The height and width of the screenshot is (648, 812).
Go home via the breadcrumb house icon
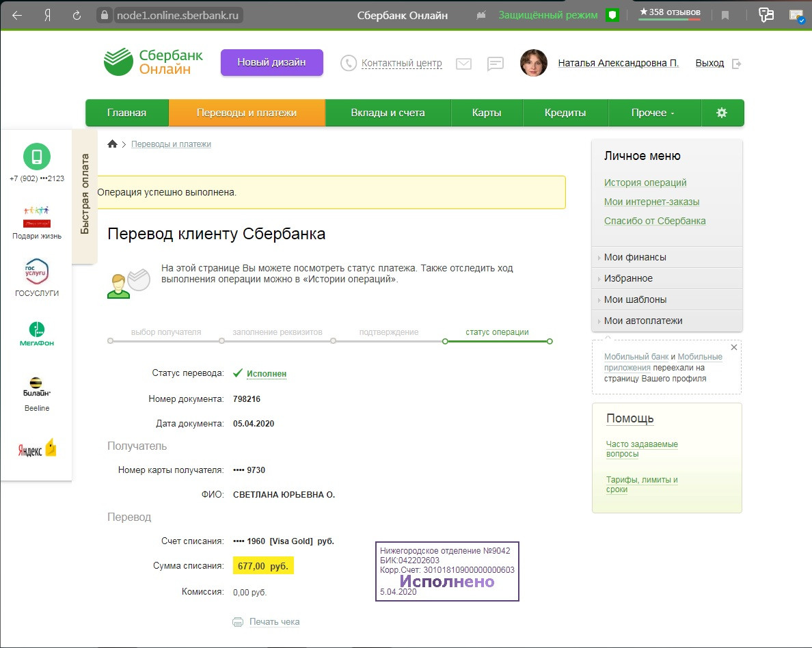[x=112, y=144]
